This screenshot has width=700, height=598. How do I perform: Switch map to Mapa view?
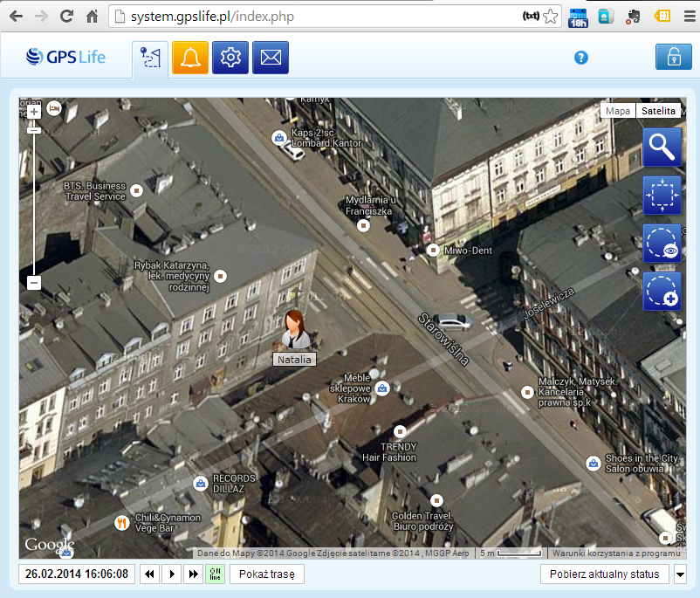[618, 111]
